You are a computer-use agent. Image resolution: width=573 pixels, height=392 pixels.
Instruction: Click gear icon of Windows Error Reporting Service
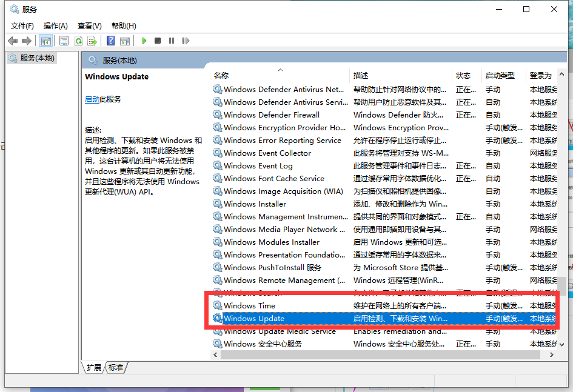pyautogui.click(x=218, y=140)
